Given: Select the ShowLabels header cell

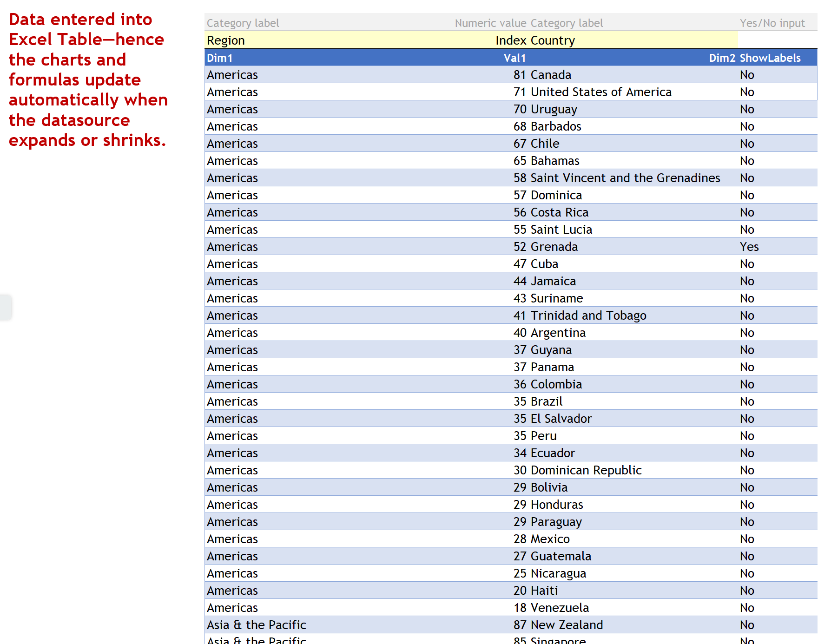Looking at the screenshot, I should 777,58.
